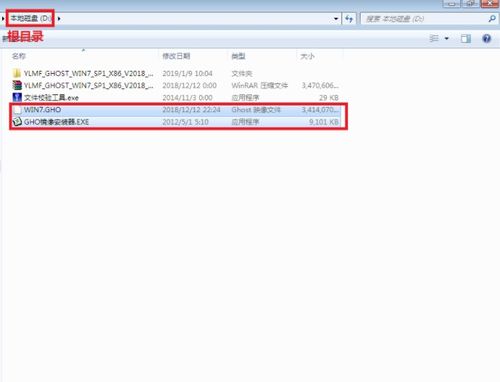The width and height of the screenshot is (500, 382).
Task: Sort files by the 类型 column header
Action: (239, 56)
